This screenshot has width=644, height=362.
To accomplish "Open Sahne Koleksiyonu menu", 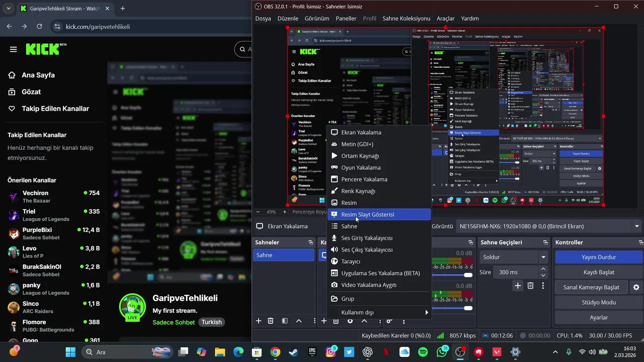I will [406, 19].
